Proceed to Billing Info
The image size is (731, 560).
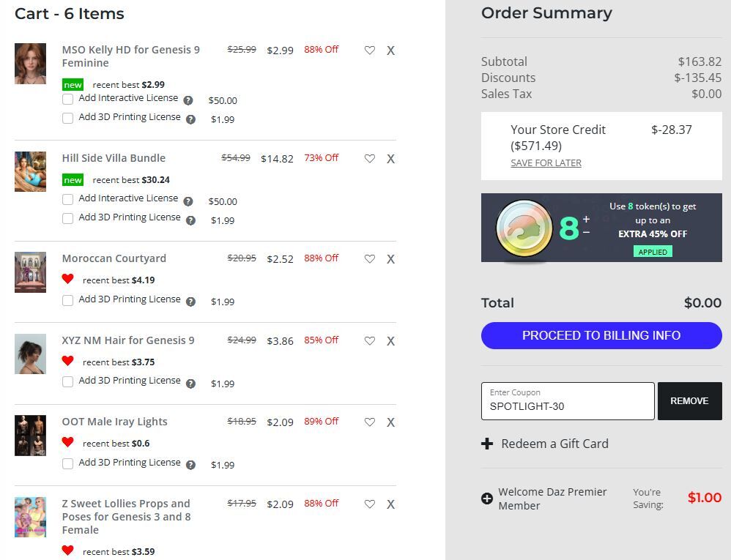click(x=601, y=335)
